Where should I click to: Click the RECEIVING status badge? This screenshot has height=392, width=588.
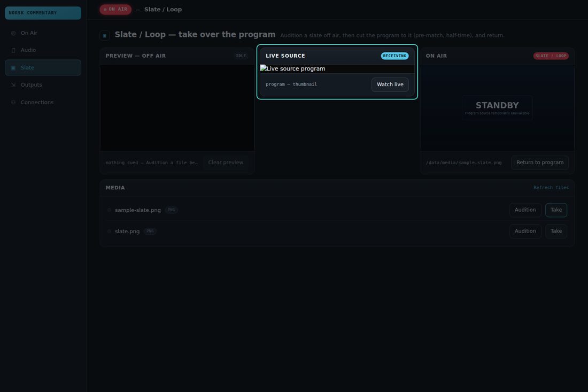click(394, 56)
